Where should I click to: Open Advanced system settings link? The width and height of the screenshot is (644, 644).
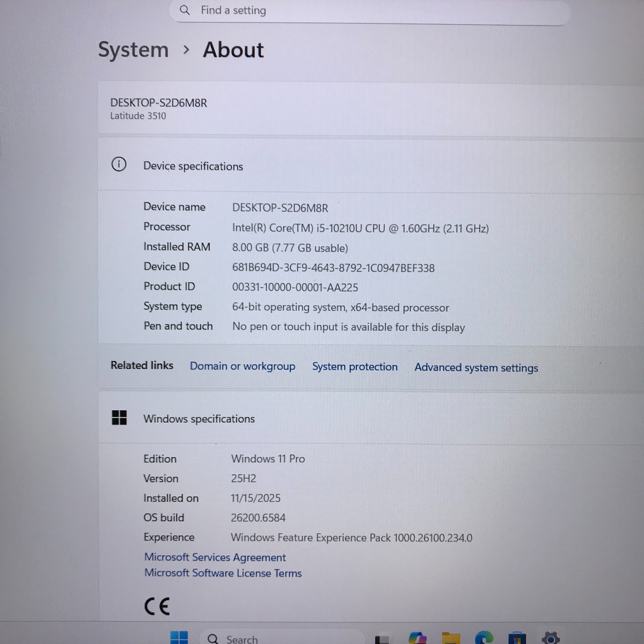point(476,367)
